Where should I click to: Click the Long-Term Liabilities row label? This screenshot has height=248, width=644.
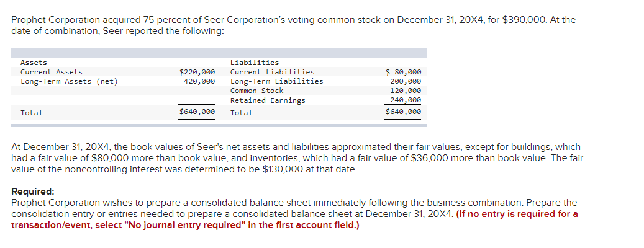(x=276, y=81)
